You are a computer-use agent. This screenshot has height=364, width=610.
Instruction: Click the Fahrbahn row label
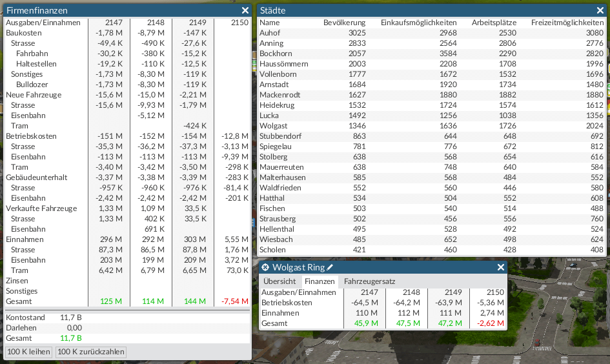tap(32, 54)
